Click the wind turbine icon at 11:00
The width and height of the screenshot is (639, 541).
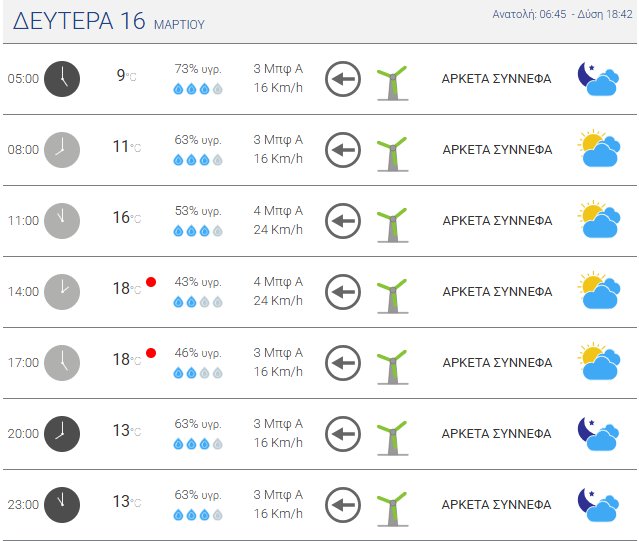coord(392,221)
